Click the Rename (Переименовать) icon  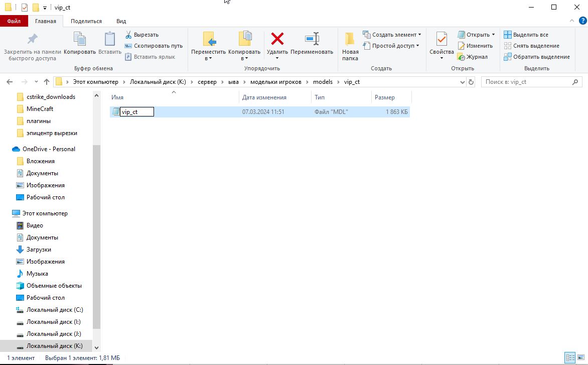pyautogui.click(x=312, y=39)
